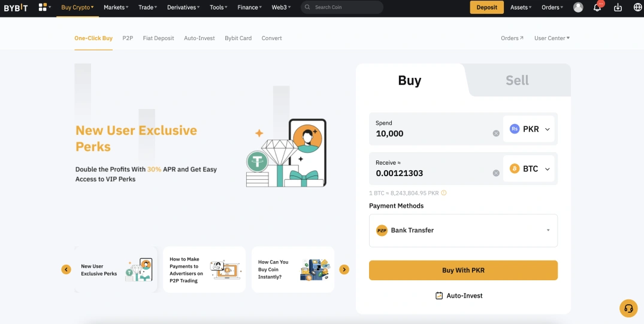Click the search magnifier icon
644x324 pixels.
click(307, 7)
